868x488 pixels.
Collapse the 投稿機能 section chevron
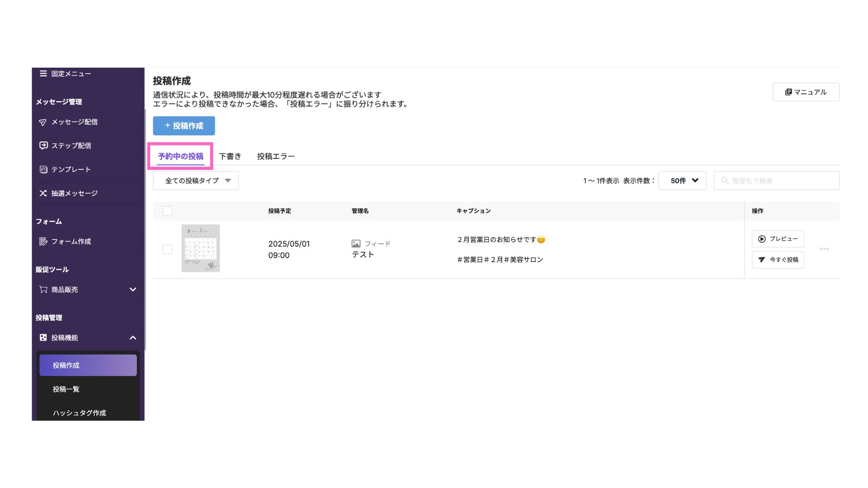click(x=133, y=338)
